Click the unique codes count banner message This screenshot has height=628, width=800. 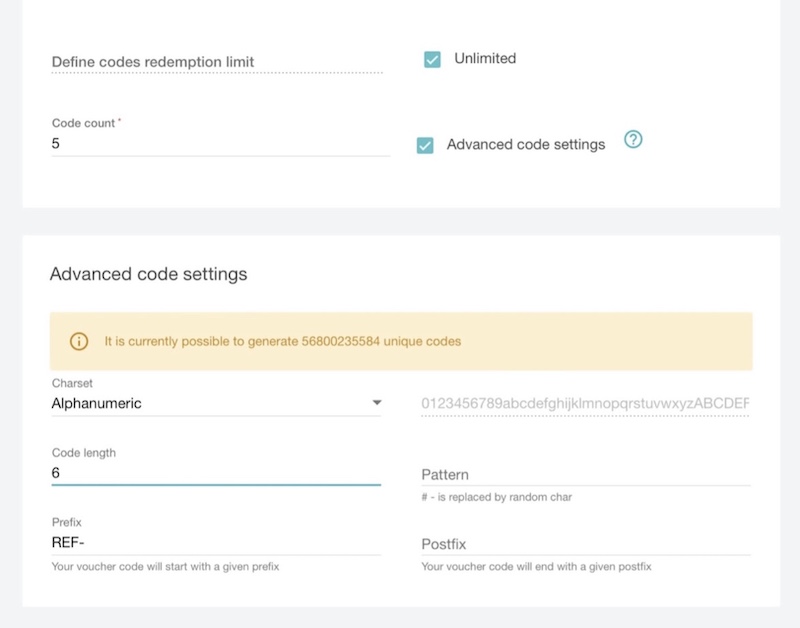pos(283,342)
